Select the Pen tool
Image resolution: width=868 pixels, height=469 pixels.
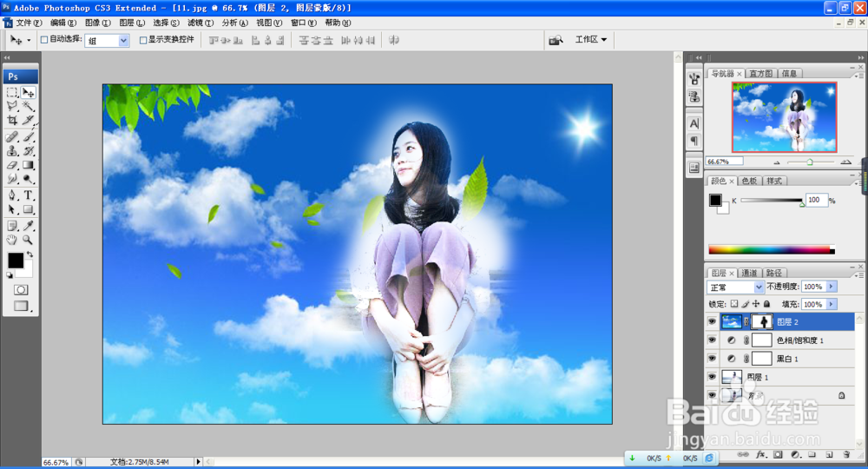(x=12, y=195)
